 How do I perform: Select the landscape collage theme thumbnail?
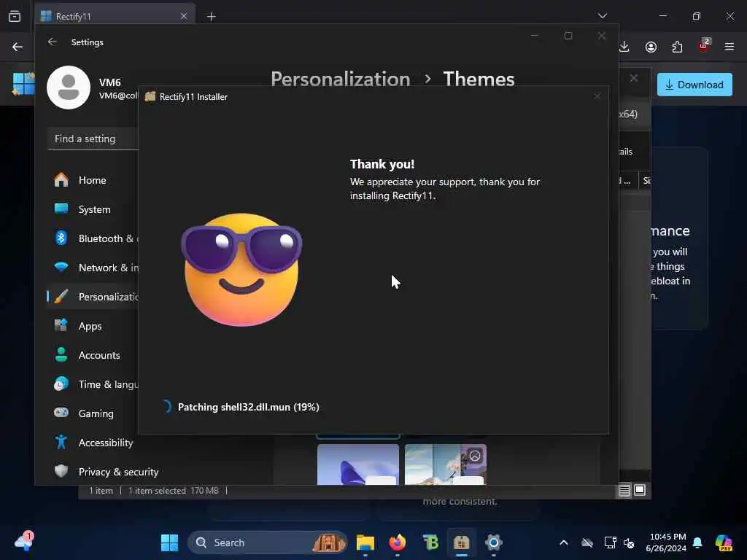pyautogui.click(x=446, y=464)
